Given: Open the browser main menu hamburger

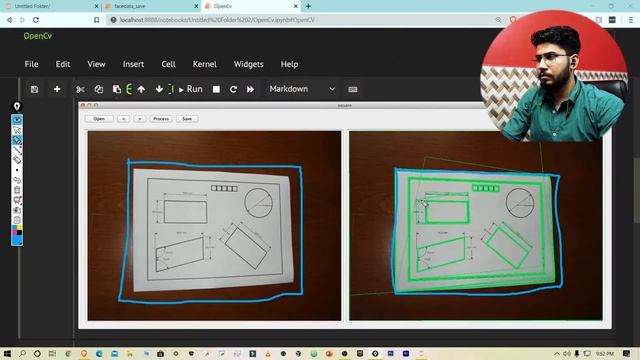Looking at the screenshot, I should pyautogui.click(x=631, y=20).
